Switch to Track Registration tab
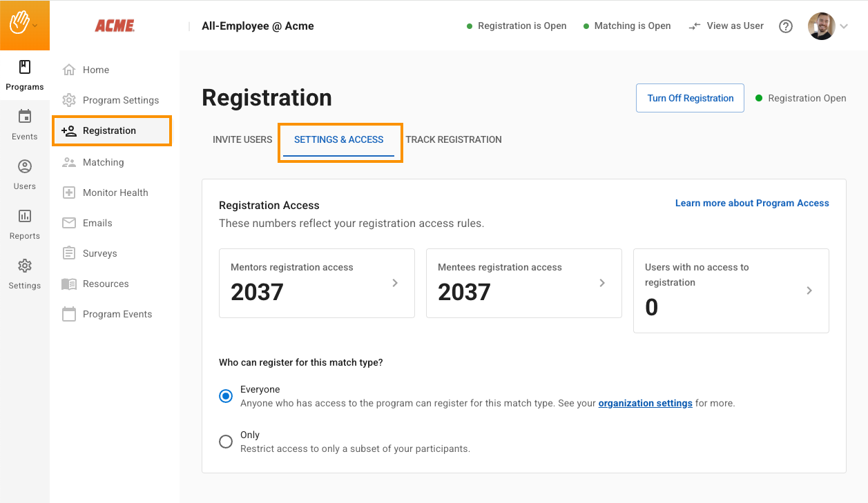The image size is (868, 503). click(454, 139)
